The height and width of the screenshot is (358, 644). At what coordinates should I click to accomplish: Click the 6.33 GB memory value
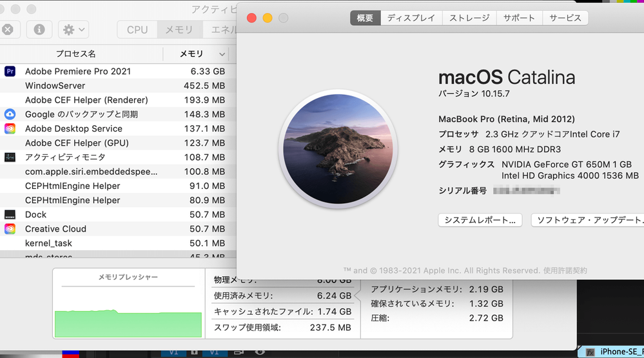click(x=208, y=71)
